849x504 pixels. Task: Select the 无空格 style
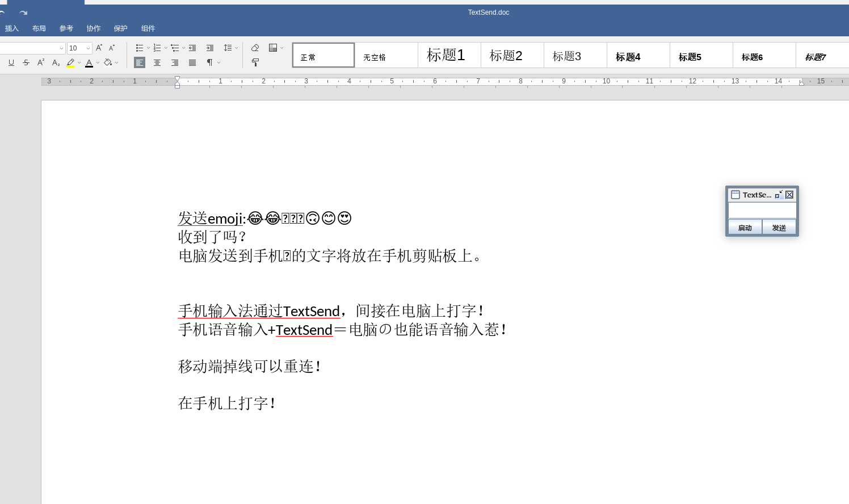(x=386, y=55)
